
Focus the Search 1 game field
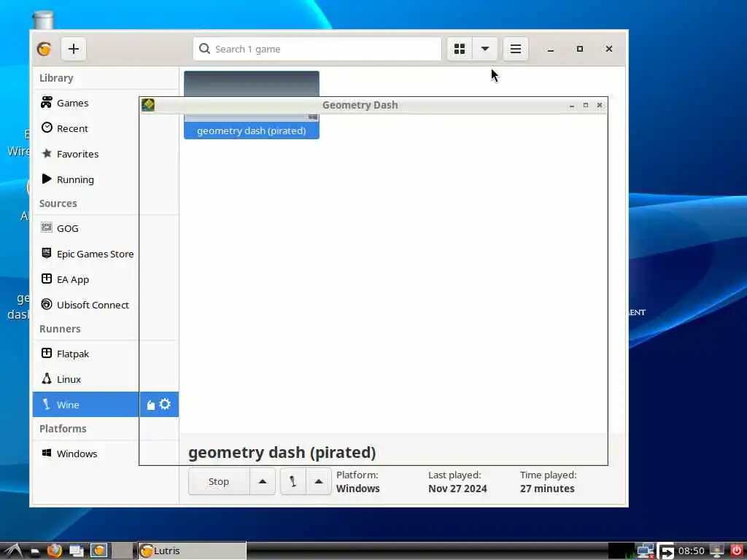coord(317,49)
